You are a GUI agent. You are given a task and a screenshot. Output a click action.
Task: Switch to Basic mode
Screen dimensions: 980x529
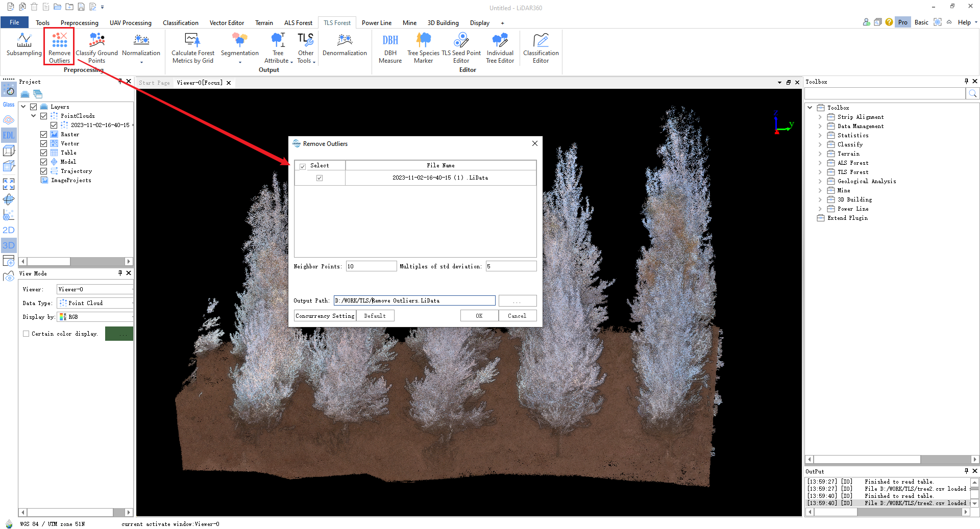pyautogui.click(x=921, y=22)
